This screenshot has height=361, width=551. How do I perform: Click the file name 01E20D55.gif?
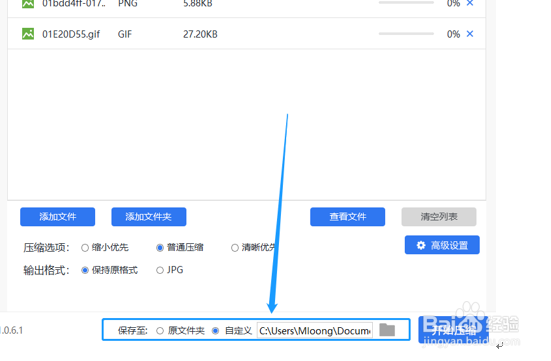(x=71, y=34)
